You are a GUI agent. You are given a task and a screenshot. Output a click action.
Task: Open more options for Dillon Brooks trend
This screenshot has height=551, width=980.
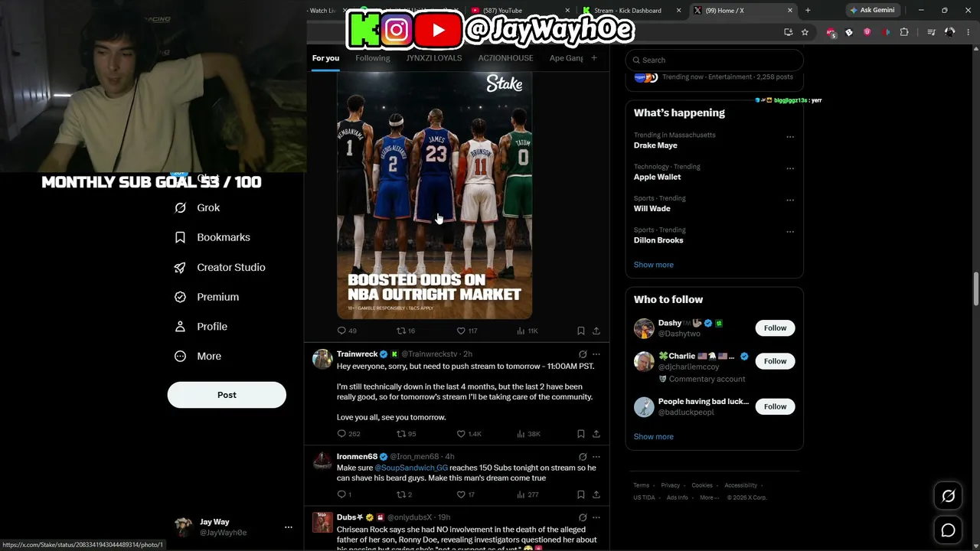pos(790,232)
